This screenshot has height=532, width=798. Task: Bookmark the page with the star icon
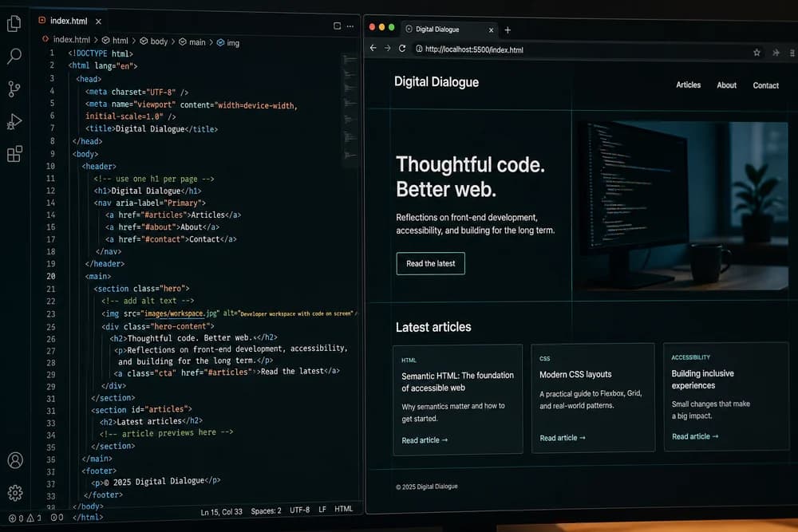pyautogui.click(x=757, y=53)
